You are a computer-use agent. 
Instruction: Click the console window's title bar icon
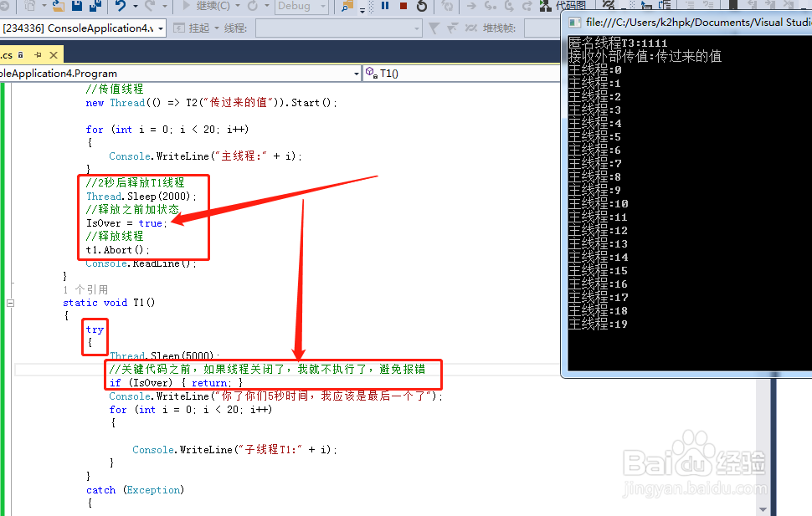tap(574, 23)
